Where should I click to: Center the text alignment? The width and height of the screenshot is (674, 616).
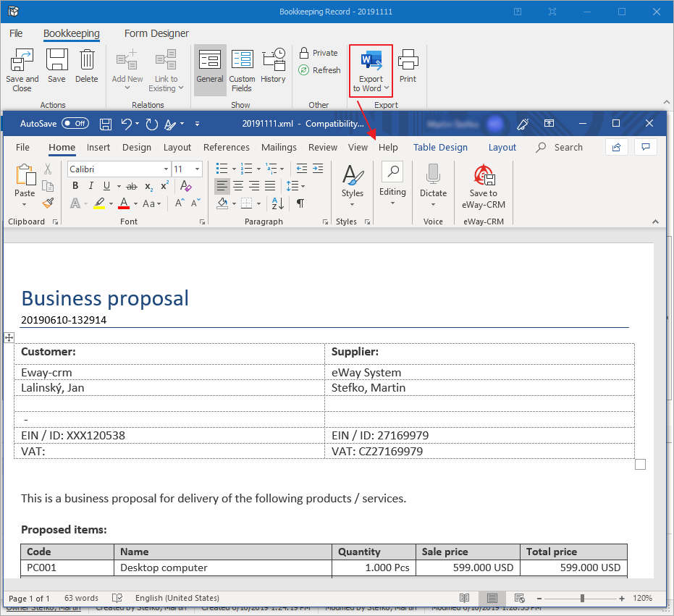238,186
